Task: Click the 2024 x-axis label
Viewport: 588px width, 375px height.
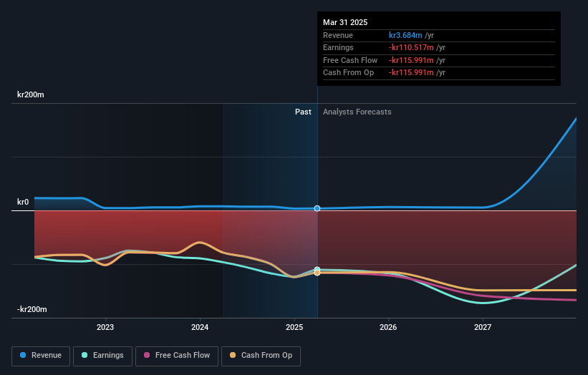Action: tap(200, 327)
